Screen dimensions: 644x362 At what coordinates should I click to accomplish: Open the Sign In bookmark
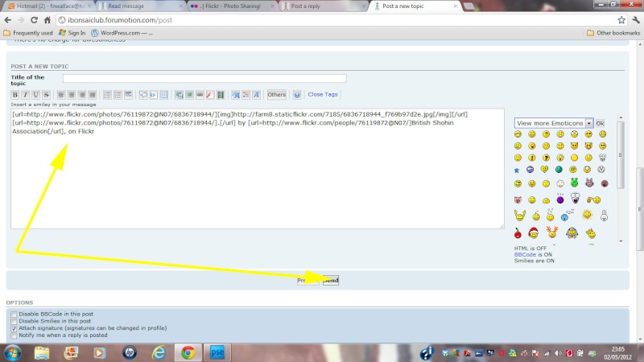(x=72, y=33)
